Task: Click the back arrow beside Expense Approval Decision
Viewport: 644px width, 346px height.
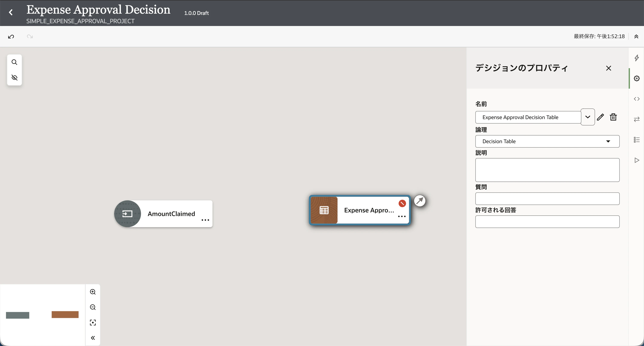Action: click(x=11, y=12)
